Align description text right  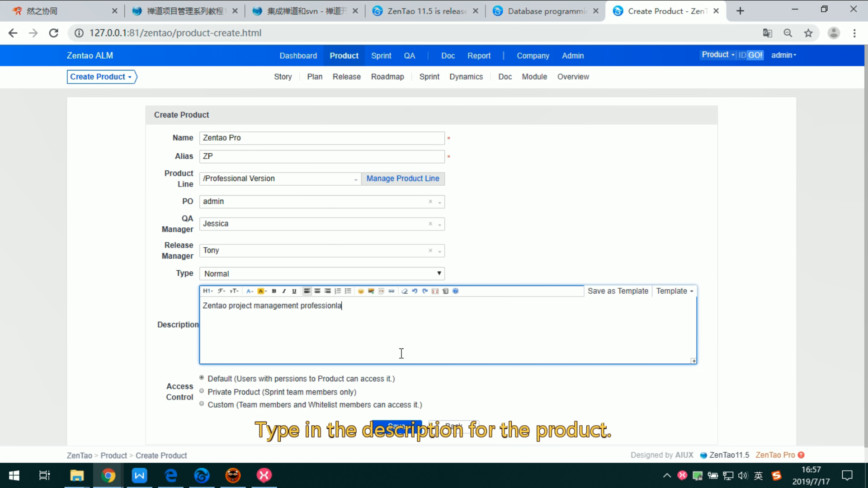[x=327, y=291]
